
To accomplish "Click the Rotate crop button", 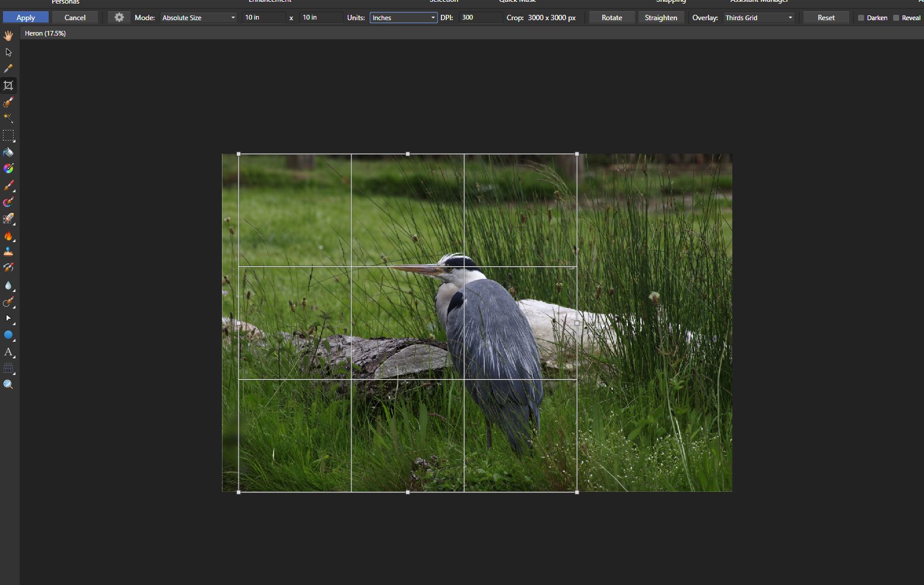I will coord(612,18).
